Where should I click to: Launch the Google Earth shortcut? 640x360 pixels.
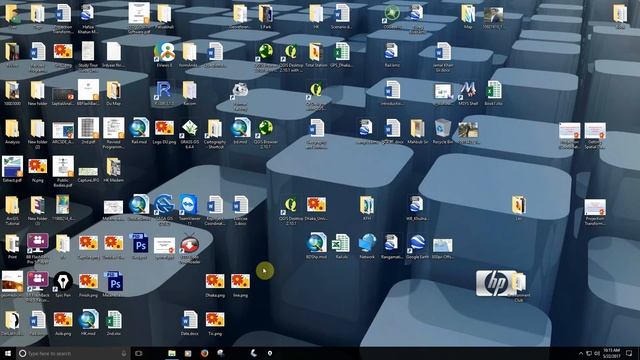417,244
